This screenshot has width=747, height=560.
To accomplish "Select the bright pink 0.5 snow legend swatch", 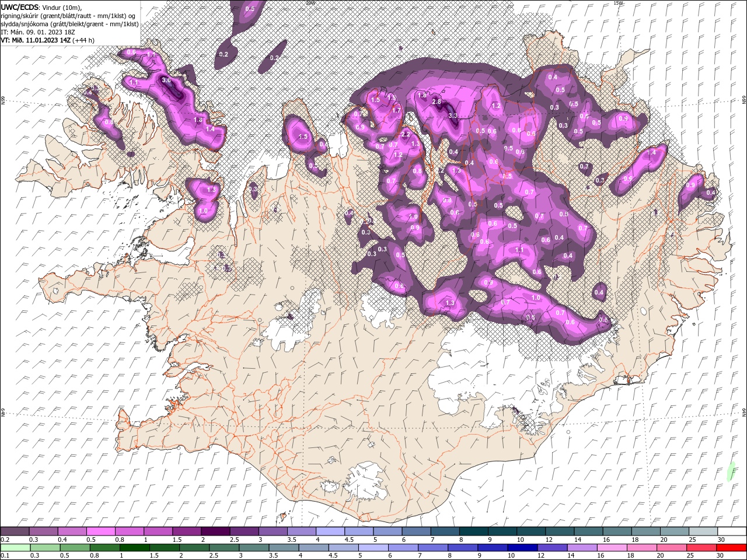I will pyautogui.click(x=101, y=531).
